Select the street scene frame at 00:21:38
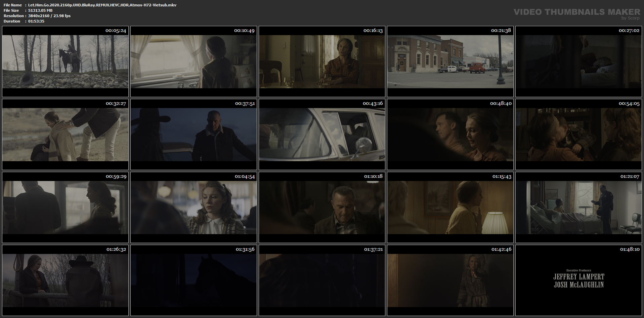The height and width of the screenshot is (318, 644). pyautogui.click(x=450, y=62)
